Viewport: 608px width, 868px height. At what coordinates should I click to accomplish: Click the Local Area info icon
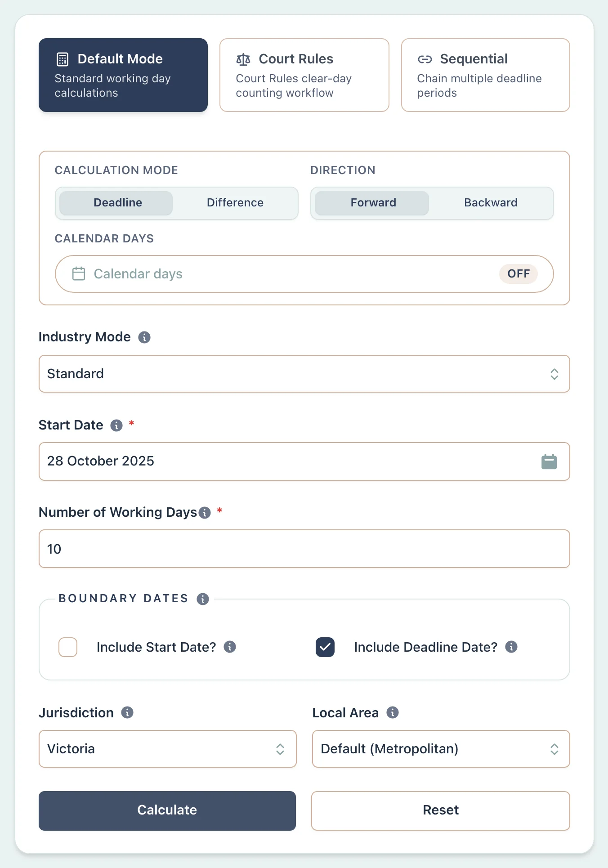tap(393, 713)
